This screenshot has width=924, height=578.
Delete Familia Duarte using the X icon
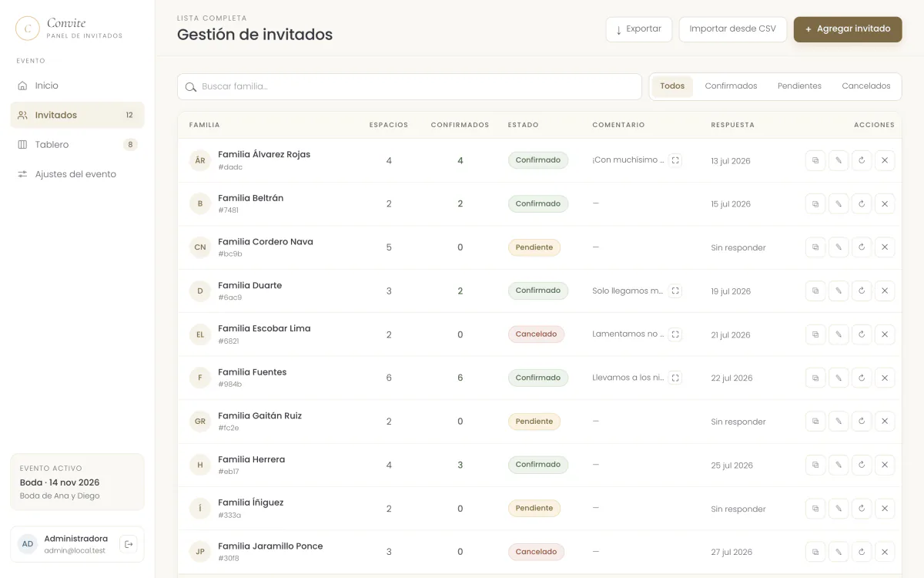pyautogui.click(x=885, y=291)
